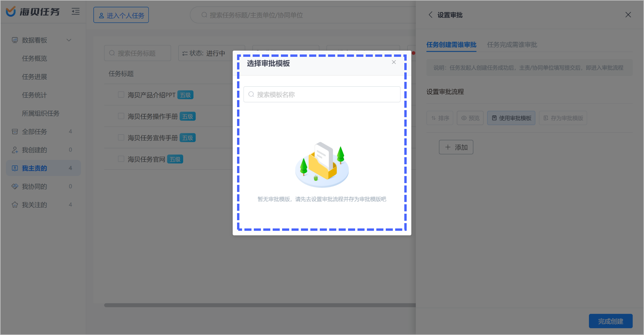Click the search icon in top search bar
This screenshot has width=644, height=335.
coord(204,15)
